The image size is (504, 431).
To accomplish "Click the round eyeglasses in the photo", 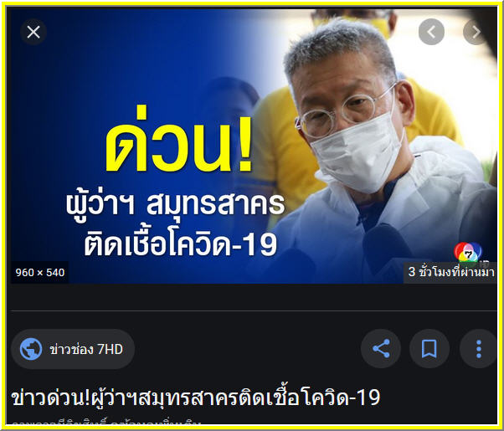I will 344,112.
